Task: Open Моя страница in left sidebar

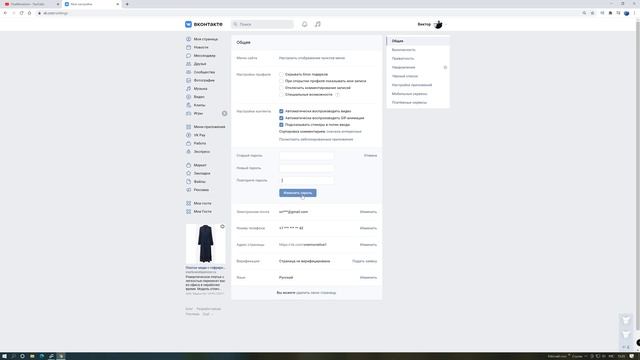Action: 206,39
